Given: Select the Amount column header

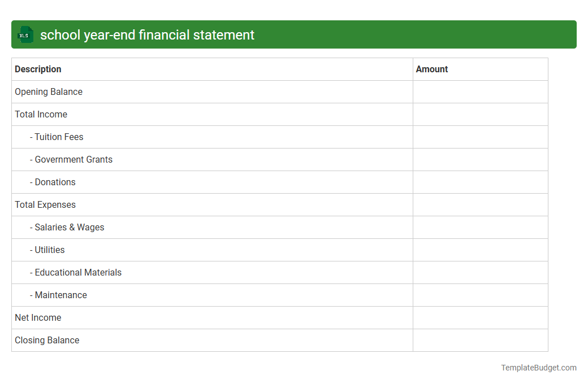Looking at the screenshot, I should coord(432,69).
